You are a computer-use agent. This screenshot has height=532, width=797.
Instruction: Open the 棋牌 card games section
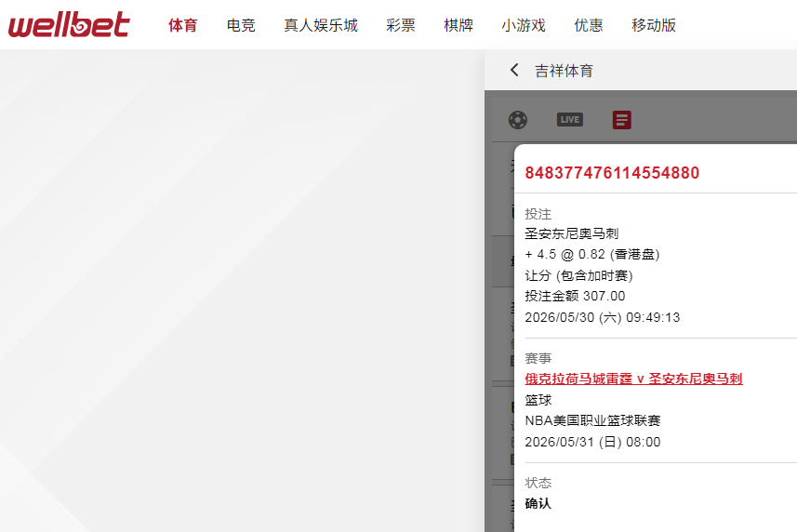click(x=458, y=25)
